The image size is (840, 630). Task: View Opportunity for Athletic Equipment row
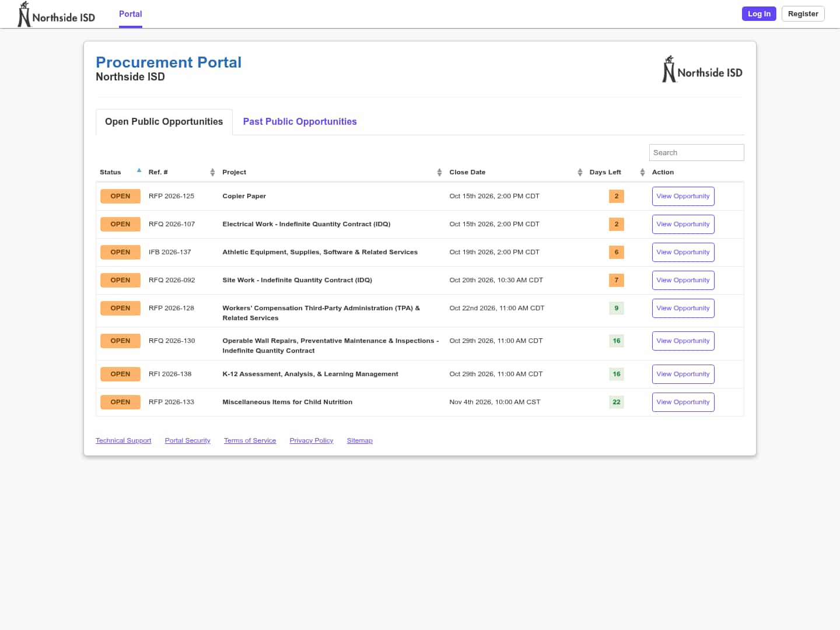(x=683, y=252)
